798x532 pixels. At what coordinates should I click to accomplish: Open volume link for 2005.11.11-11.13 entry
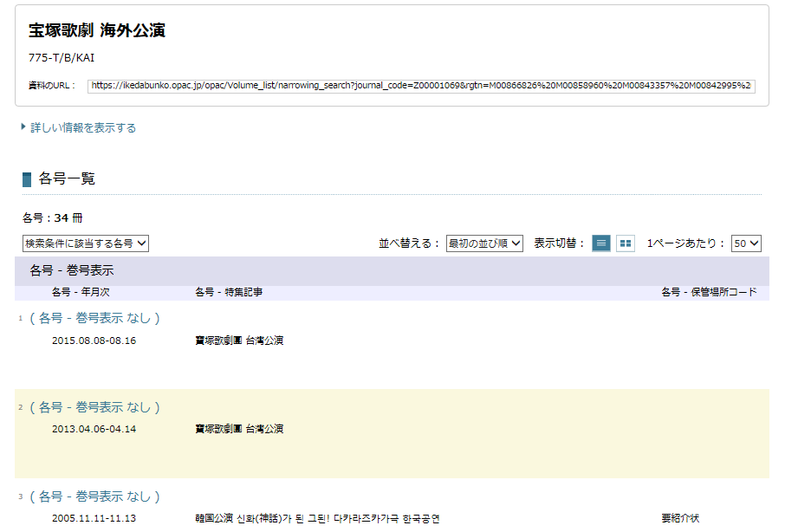tap(94, 496)
